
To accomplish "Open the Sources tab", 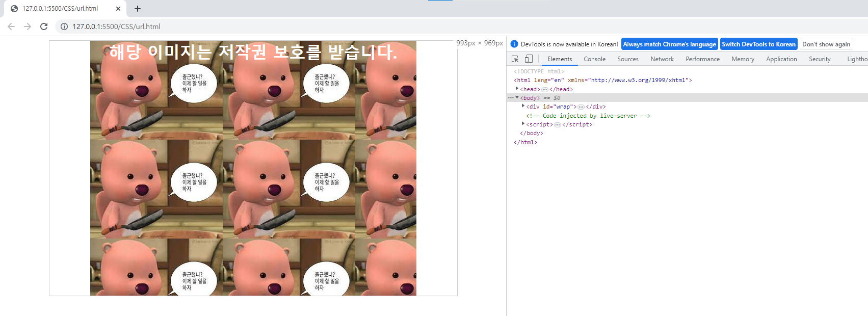I will click(x=628, y=59).
